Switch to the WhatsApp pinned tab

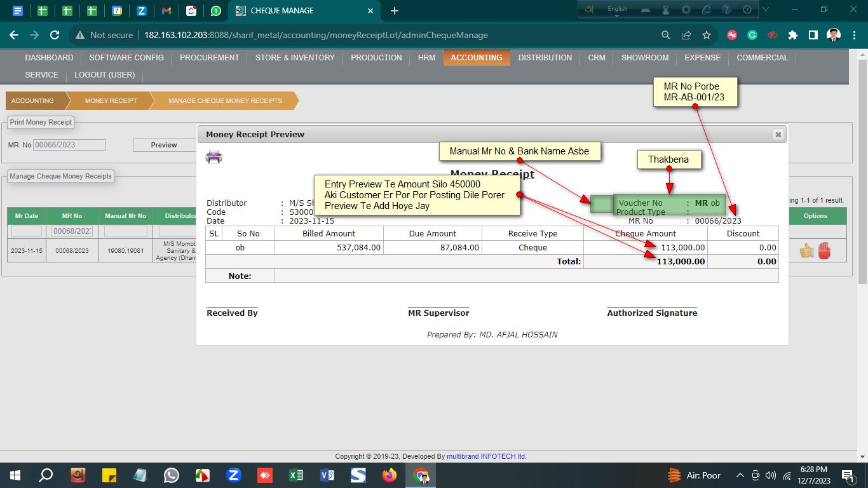coord(216,11)
